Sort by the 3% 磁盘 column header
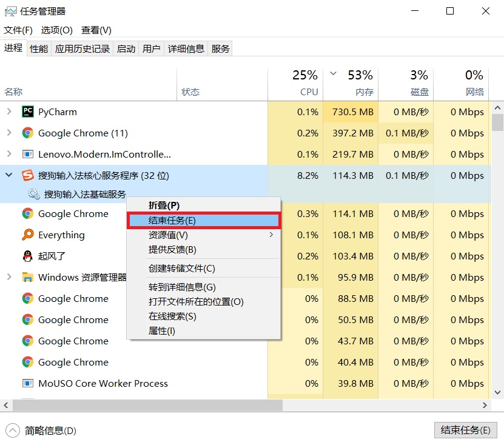 click(x=406, y=85)
